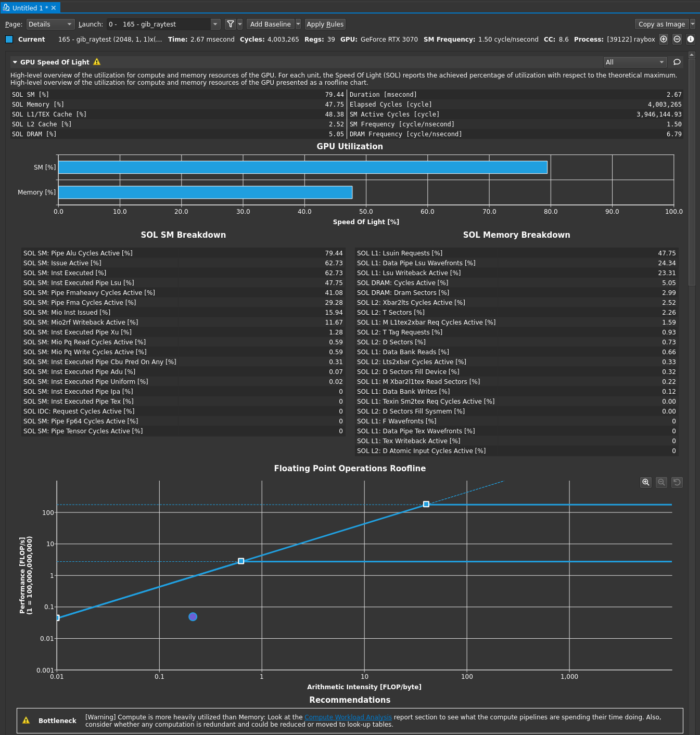Open the filter options funnel icon

(x=231, y=24)
